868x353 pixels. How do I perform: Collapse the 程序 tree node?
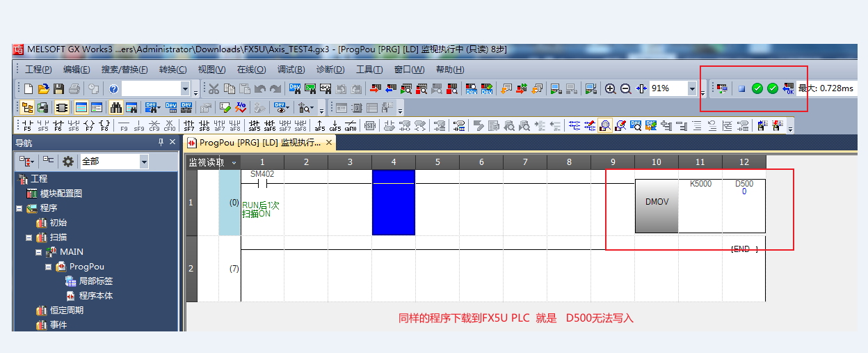point(19,208)
